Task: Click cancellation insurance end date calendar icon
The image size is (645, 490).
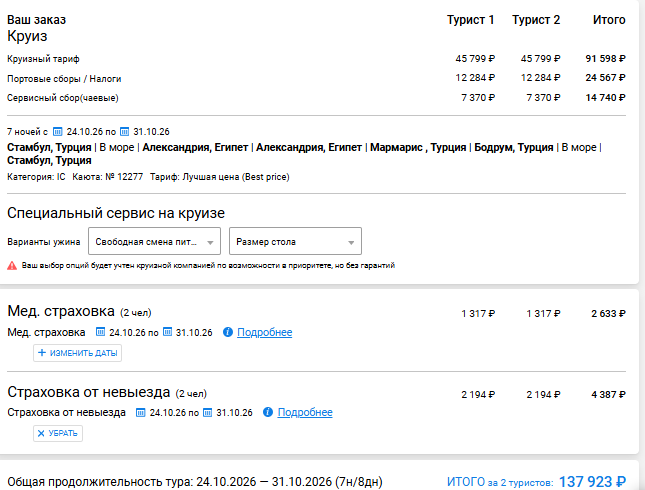Action: 207,412
